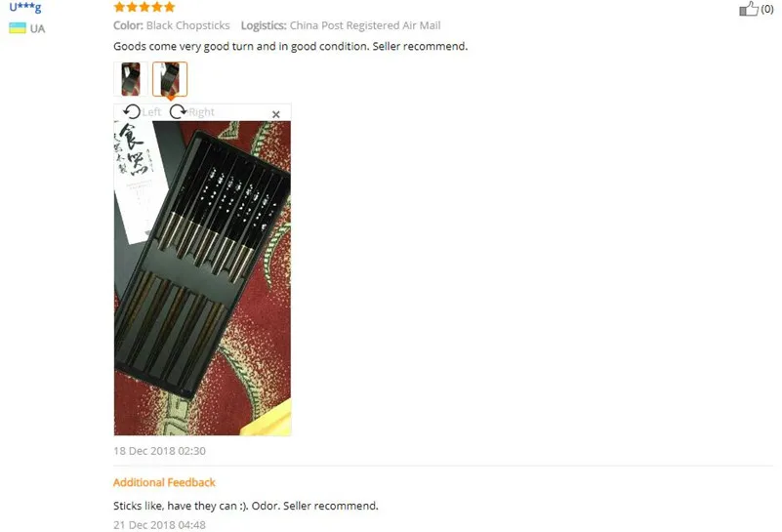Click the enlarged chopsticks box photo
782x532 pixels.
click(x=202, y=278)
